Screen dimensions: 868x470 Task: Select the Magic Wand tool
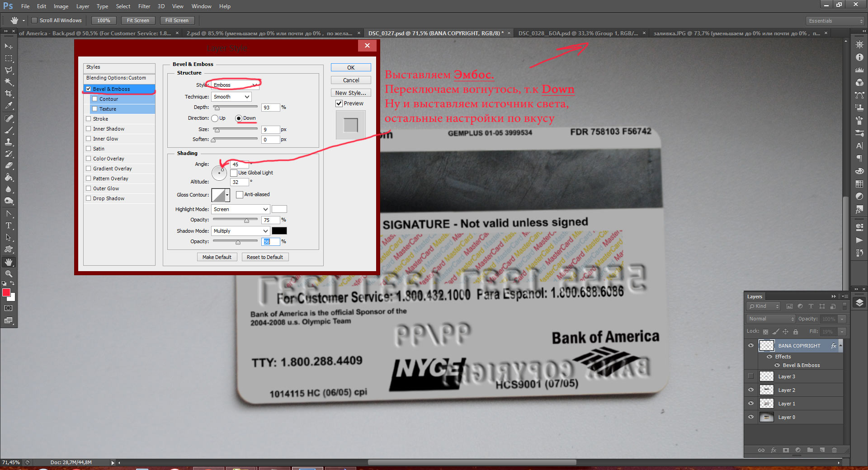9,82
